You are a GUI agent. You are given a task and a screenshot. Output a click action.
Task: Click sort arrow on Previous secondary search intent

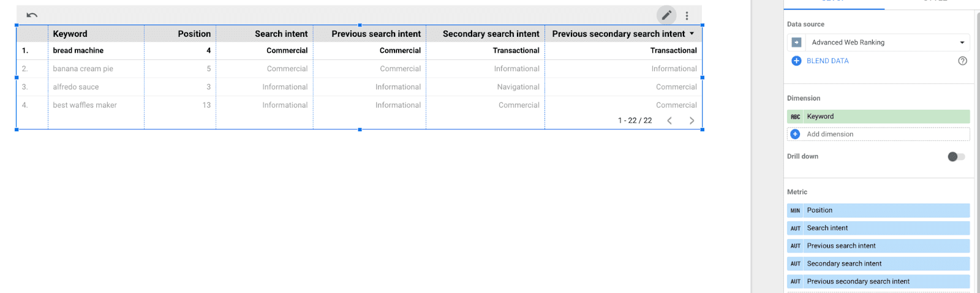(x=692, y=34)
